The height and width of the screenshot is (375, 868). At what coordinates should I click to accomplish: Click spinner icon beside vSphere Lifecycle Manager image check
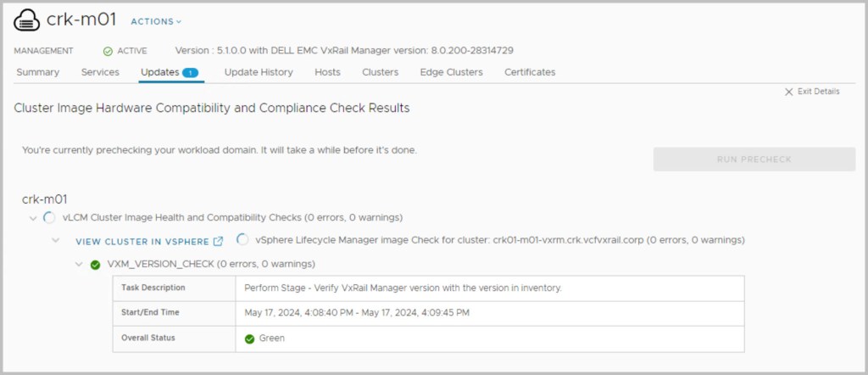(242, 240)
